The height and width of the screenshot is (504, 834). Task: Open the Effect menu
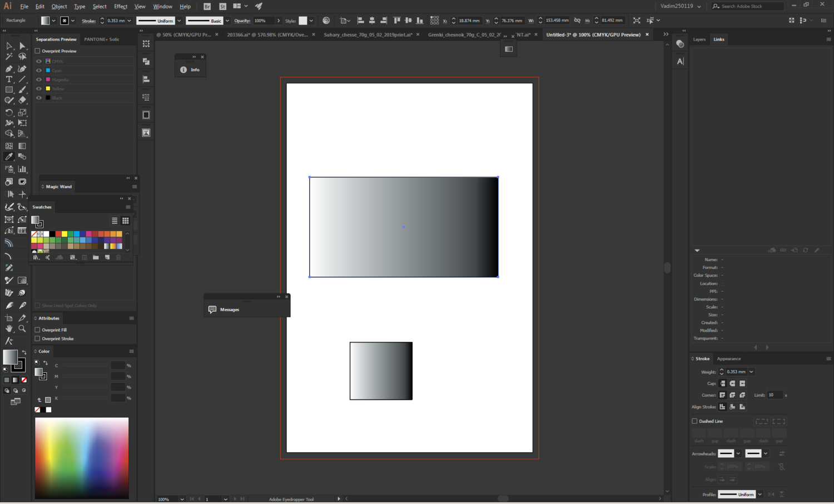[120, 7]
